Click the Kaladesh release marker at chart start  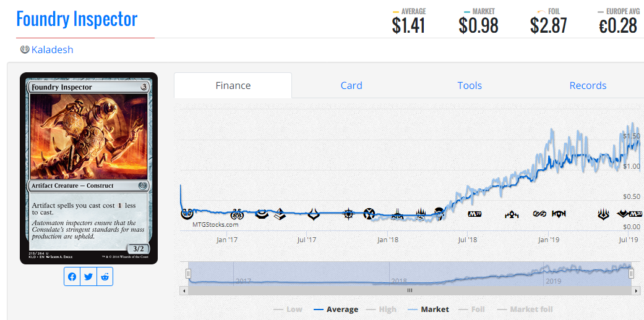pos(187,213)
